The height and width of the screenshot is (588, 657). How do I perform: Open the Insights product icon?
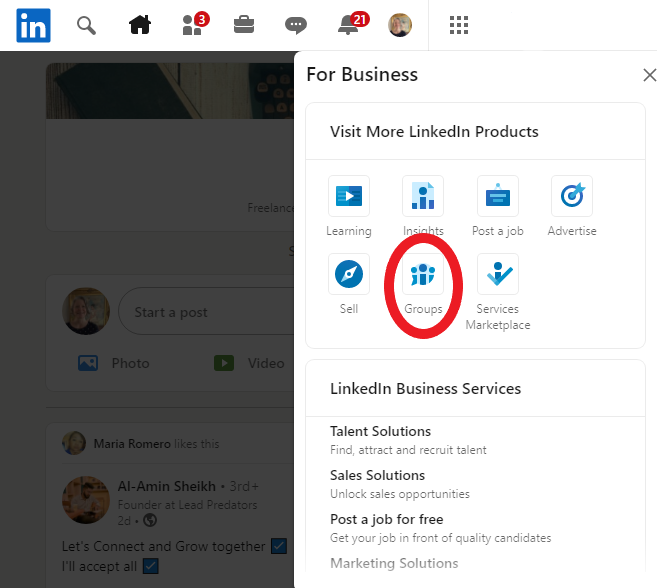(x=423, y=196)
